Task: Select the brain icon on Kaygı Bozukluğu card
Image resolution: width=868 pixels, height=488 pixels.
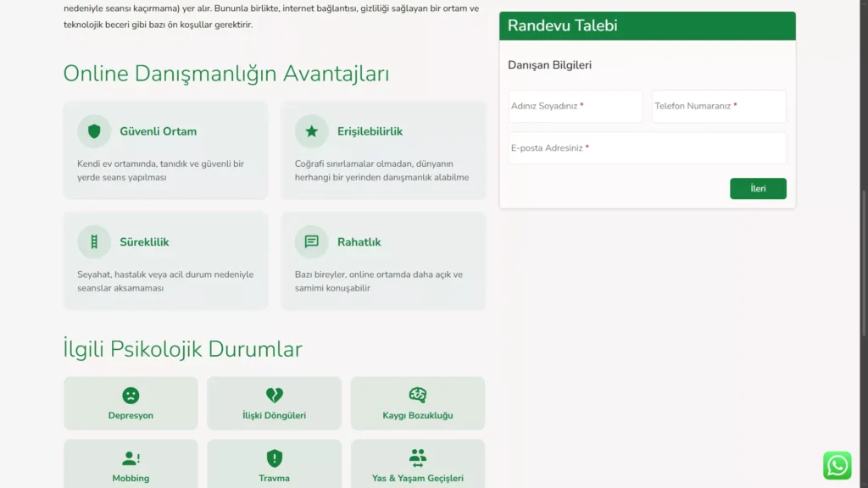Action: (417, 393)
